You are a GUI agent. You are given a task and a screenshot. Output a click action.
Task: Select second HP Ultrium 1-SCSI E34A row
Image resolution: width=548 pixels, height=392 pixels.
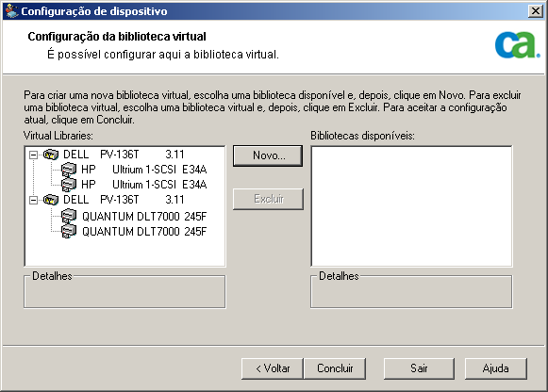pyautogui.click(x=144, y=185)
